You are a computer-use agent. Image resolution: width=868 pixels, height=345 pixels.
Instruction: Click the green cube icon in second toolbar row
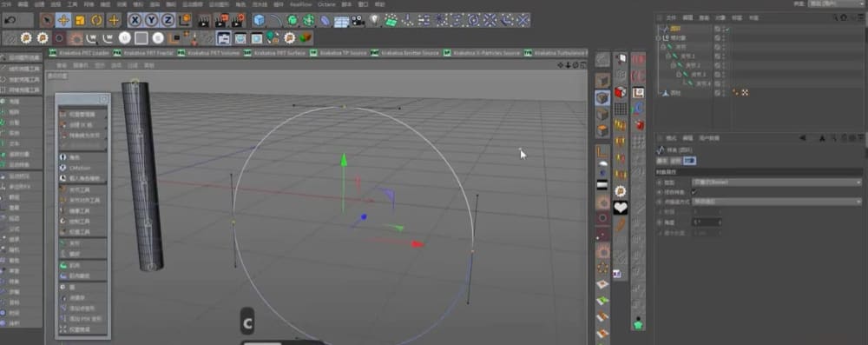coord(305,37)
